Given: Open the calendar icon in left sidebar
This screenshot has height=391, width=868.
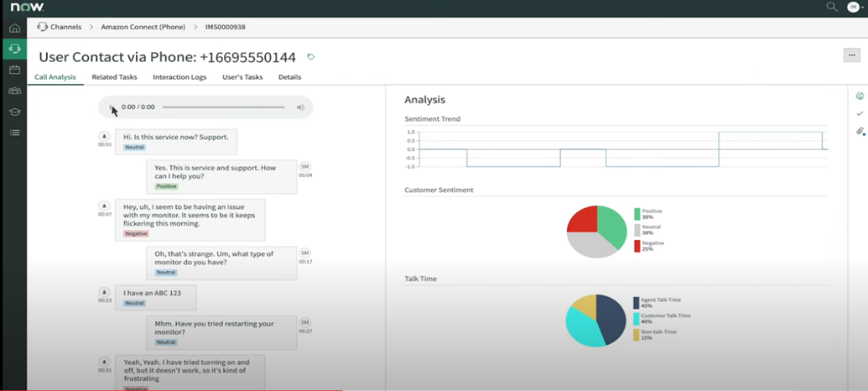Looking at the screenshot, I should tap(14, 70).
